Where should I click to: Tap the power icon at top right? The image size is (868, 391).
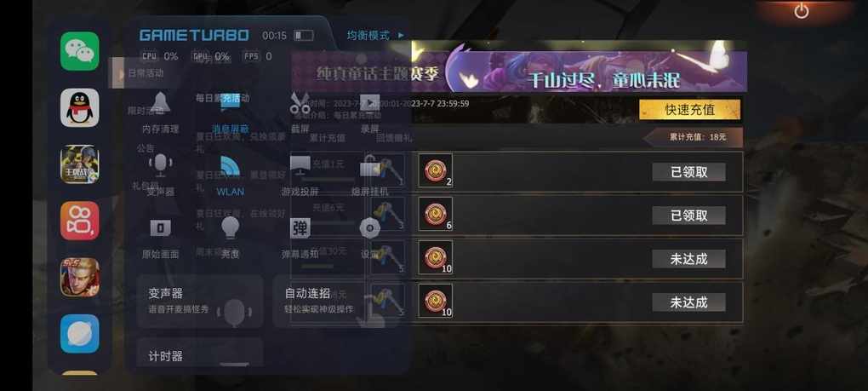802,11
